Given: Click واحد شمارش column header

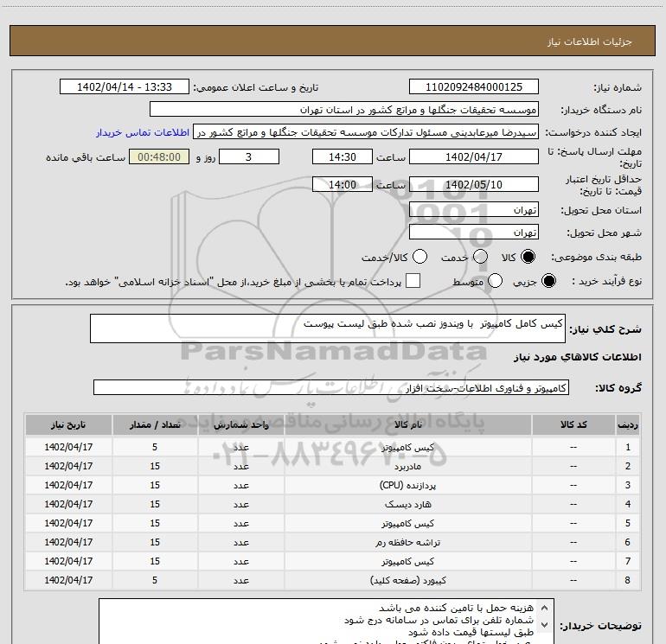Looking at the screenshot, I should (240, 425).
